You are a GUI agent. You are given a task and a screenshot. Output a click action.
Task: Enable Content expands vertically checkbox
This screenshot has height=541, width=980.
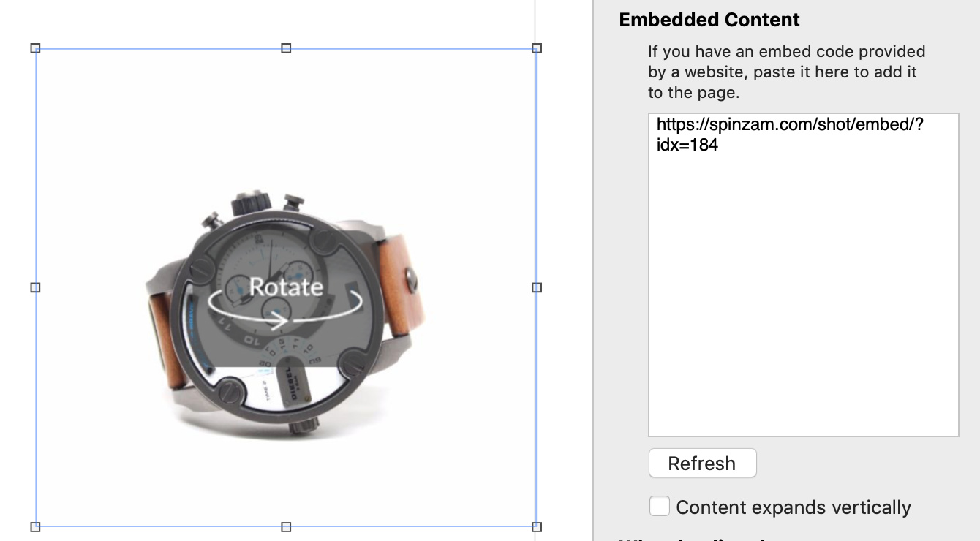(x=660, y=506)
